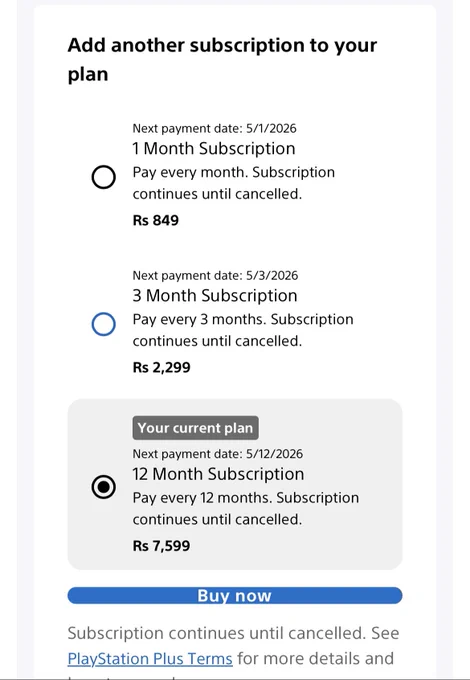Click the "1 Month Subscription" title text
This screenshot has width=470, height=680.
214,149
